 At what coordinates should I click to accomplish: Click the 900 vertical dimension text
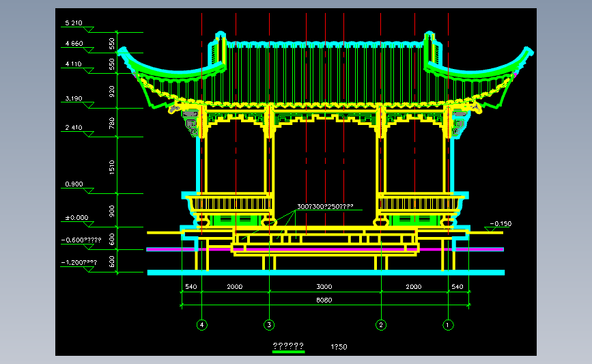coord(112,211)
